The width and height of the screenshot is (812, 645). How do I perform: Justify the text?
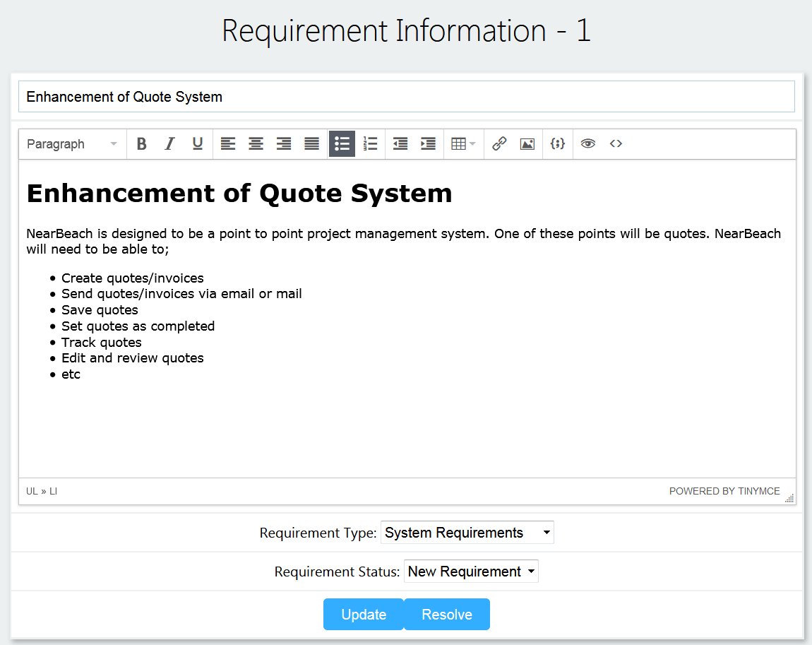pyautogui.click(x=312, y=143)
